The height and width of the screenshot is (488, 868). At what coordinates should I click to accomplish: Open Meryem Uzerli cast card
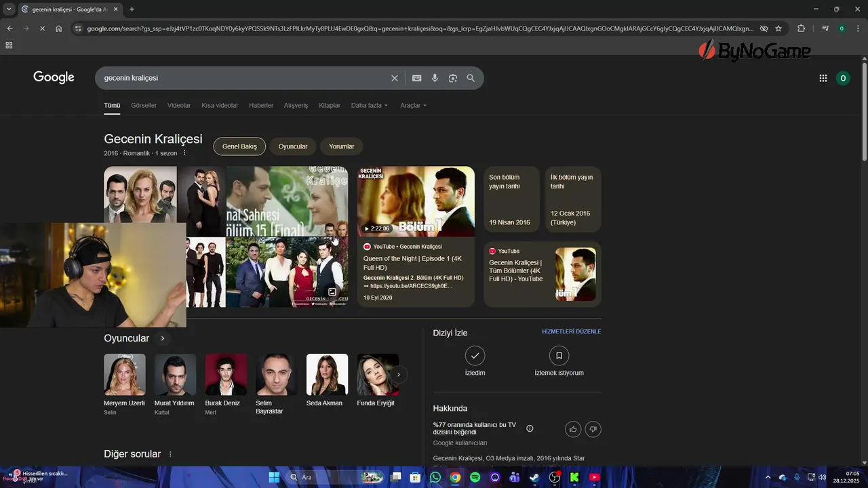[125, 384]
